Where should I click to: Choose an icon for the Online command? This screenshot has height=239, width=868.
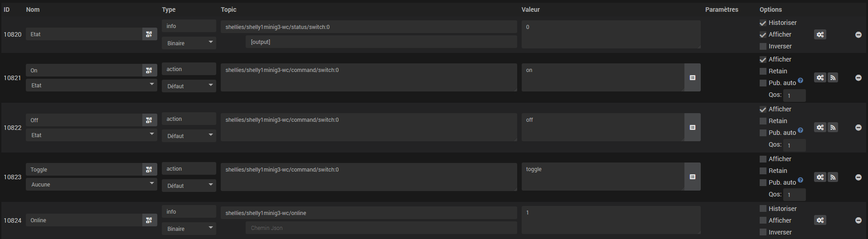click(149, 220)
